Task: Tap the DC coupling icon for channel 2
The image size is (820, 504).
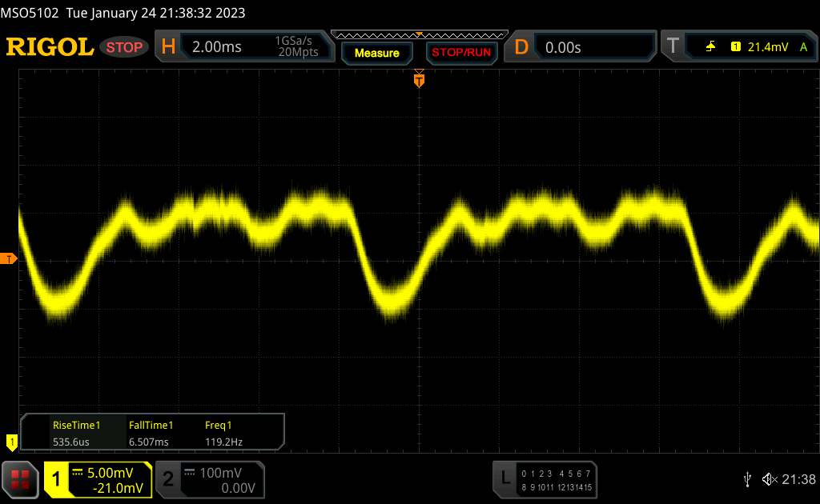Action: coord(189,473)
